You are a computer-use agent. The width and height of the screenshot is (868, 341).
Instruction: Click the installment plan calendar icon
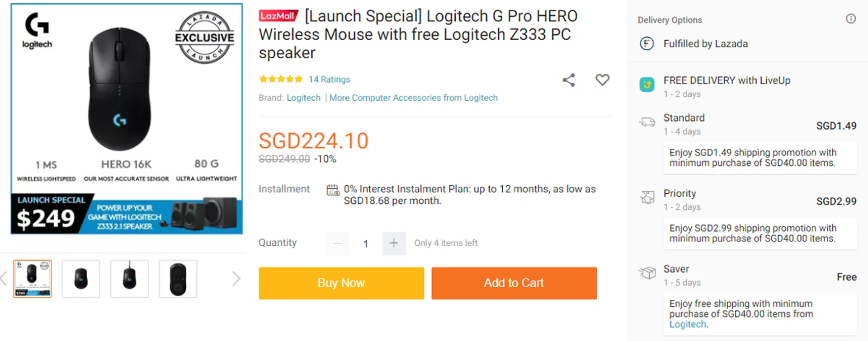pyautogui.click(x=333, y=190)
